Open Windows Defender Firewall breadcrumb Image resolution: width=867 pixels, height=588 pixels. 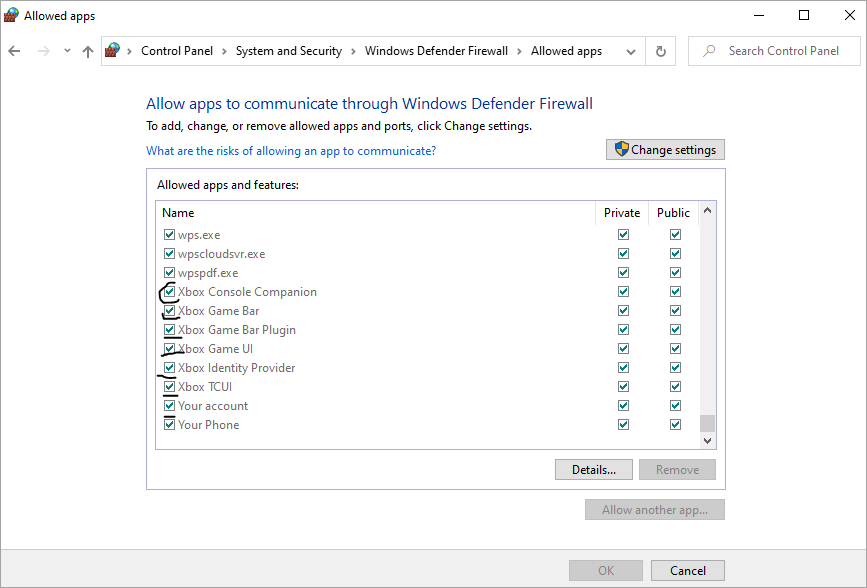pos(436,50)
